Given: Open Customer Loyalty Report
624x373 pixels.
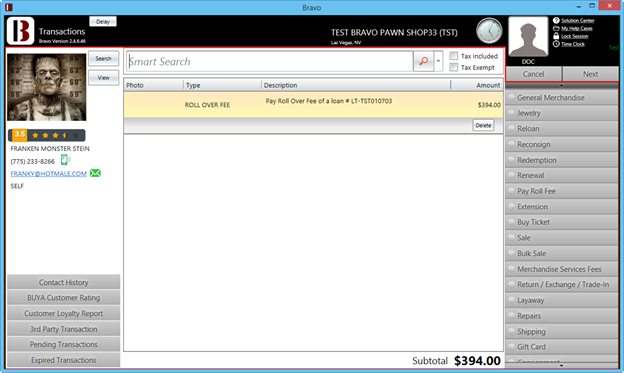Looking at the screenshot, I should coord(63,313).
